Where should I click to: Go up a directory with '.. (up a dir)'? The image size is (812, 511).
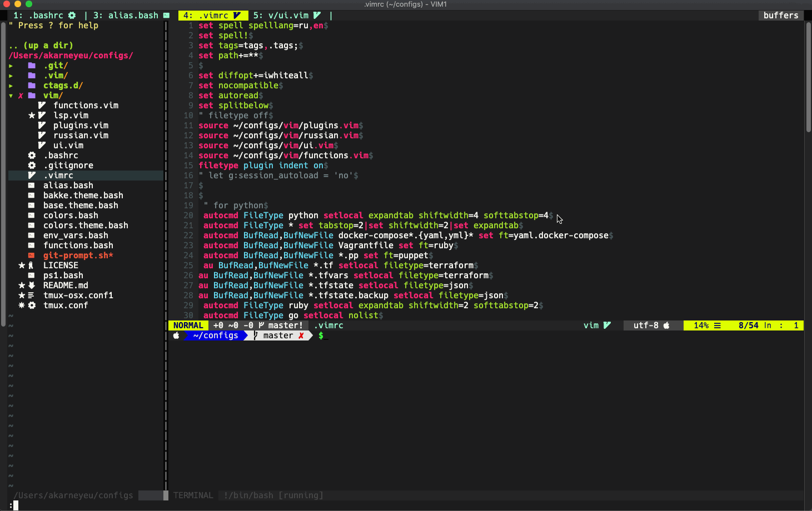pos(41,46)
